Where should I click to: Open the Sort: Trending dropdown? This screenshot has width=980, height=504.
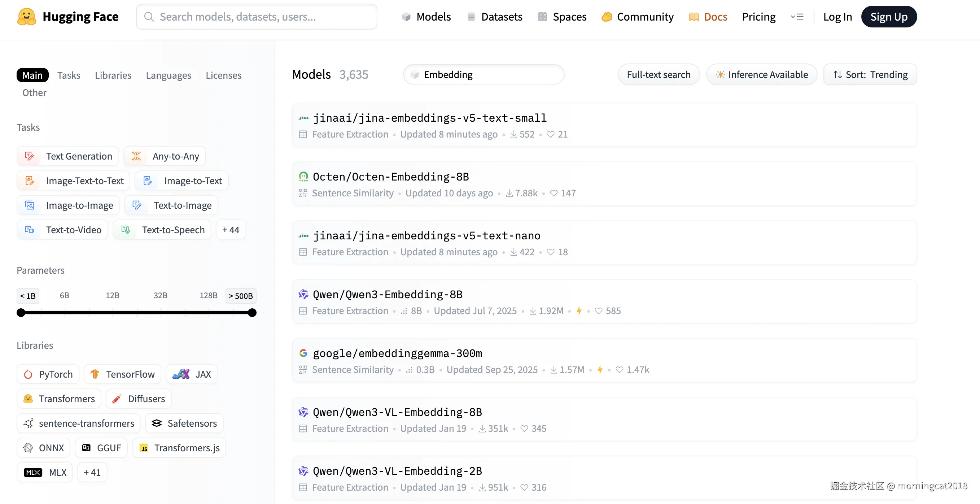click(x=870, y=75)
